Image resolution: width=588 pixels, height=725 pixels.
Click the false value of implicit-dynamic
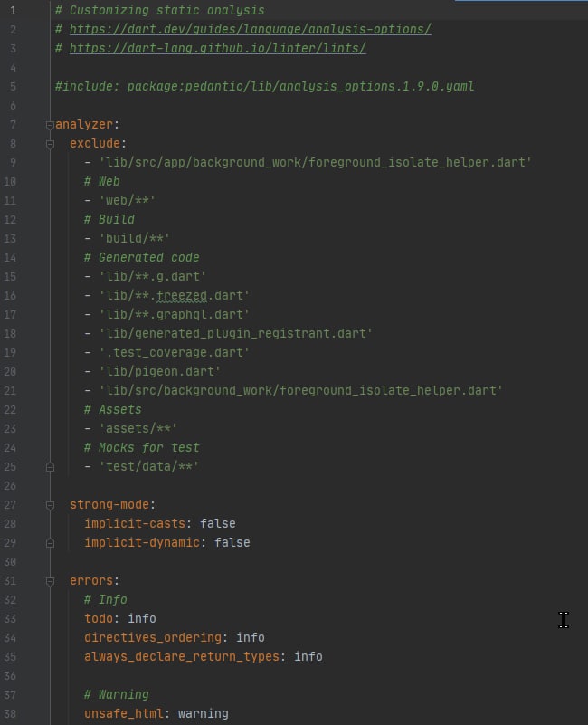tap(232, 542)
